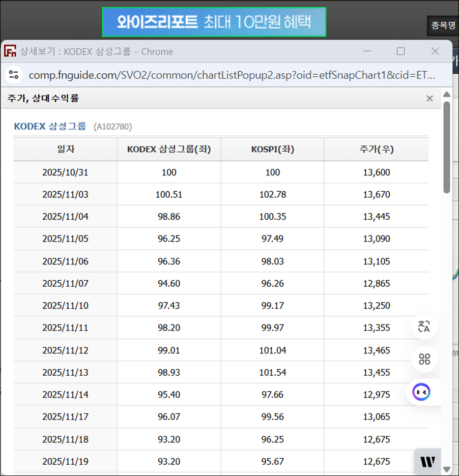The width and height of the screenshot is (459, 476).
Task: Click the 13,105 price cell
Action: pos(377,261)
